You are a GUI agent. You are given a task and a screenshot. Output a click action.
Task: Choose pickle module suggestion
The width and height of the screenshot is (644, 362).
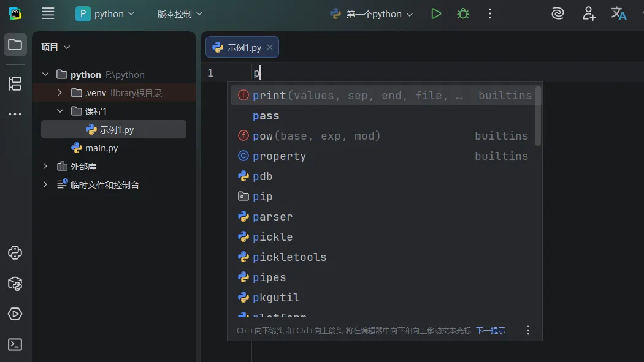383,237
